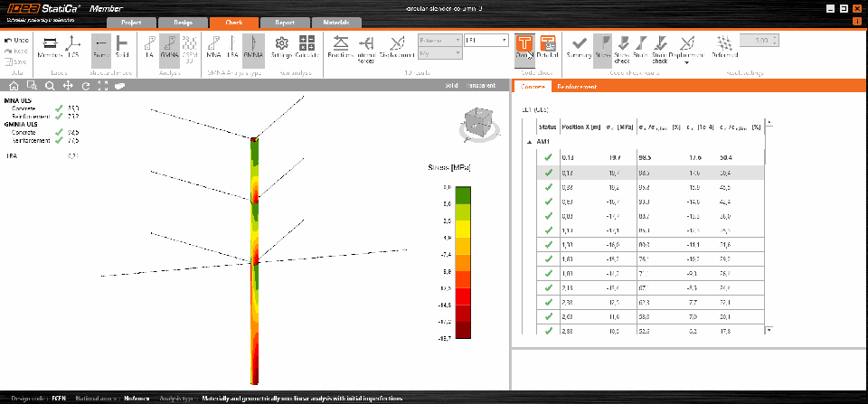The width and height of the screenshot is (868, 404).
Task: Click the Status column header
Action: click(548, 127)
